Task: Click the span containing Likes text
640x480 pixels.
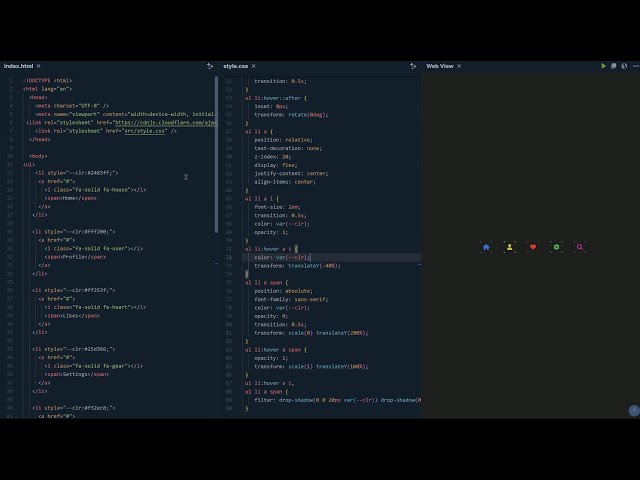Action: 72,316
